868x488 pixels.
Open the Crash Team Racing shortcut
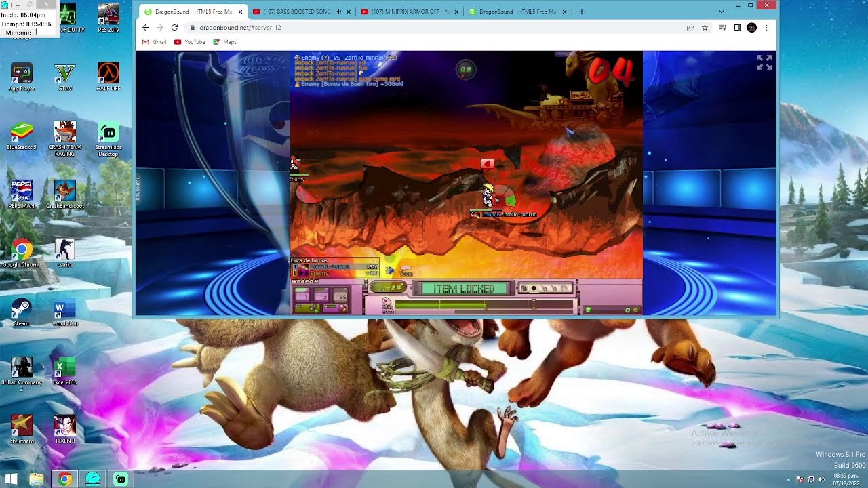tap(65, 138)
